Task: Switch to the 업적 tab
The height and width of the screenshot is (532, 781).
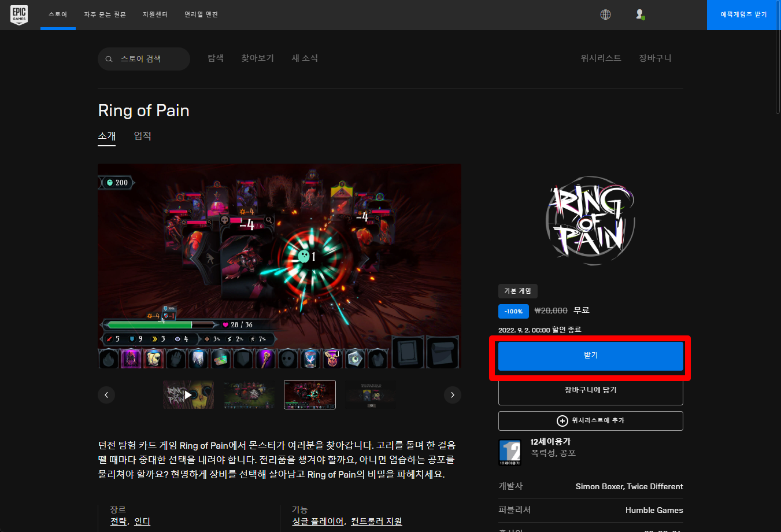Action: pyautogui.click(x=142, y=136)
